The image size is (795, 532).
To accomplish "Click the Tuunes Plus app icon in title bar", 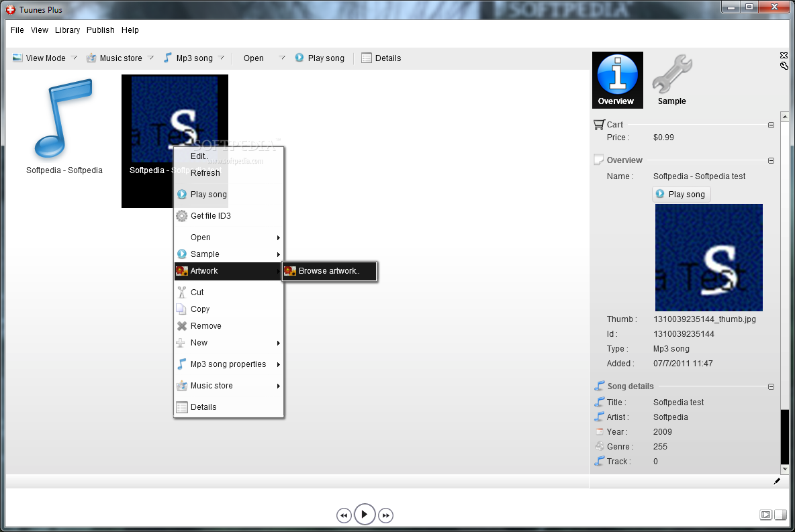I will [x=11, y=9].
